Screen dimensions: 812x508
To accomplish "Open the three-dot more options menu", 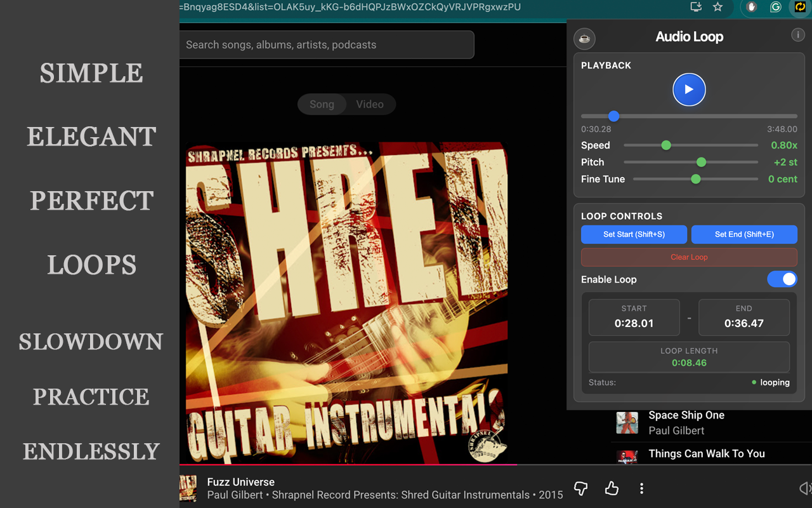I will (641, 488).
